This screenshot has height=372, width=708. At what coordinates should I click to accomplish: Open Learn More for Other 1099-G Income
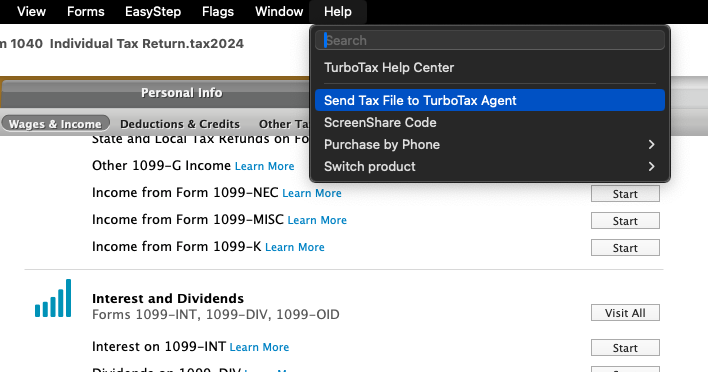(265, 166)
